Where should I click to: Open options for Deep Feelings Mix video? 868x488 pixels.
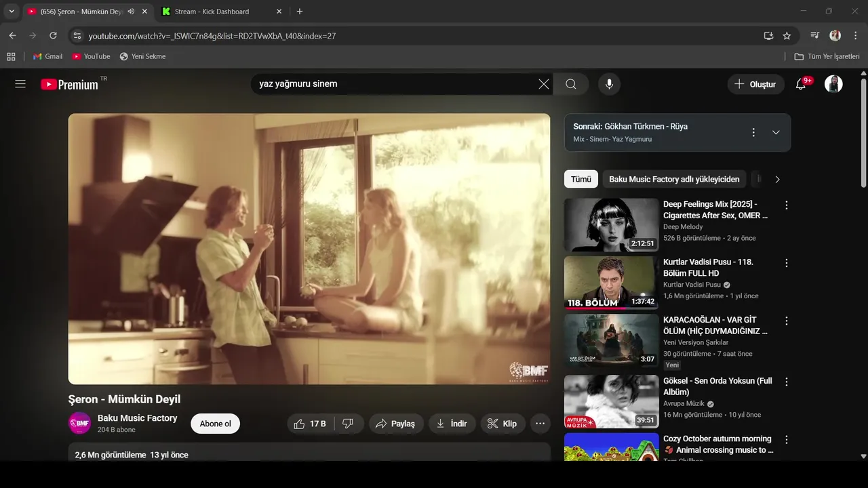[787, 205]
